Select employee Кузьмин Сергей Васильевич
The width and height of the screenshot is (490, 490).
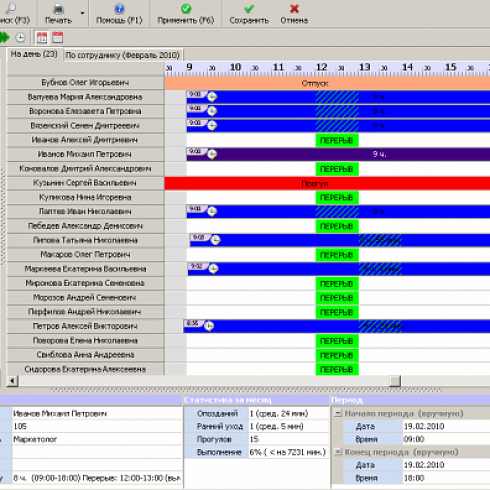85,183
